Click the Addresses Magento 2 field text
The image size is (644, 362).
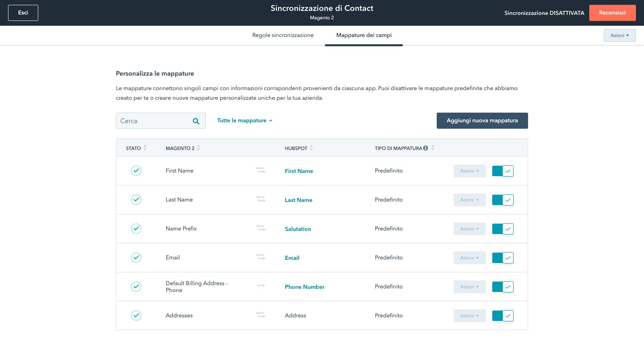[179, 315]
